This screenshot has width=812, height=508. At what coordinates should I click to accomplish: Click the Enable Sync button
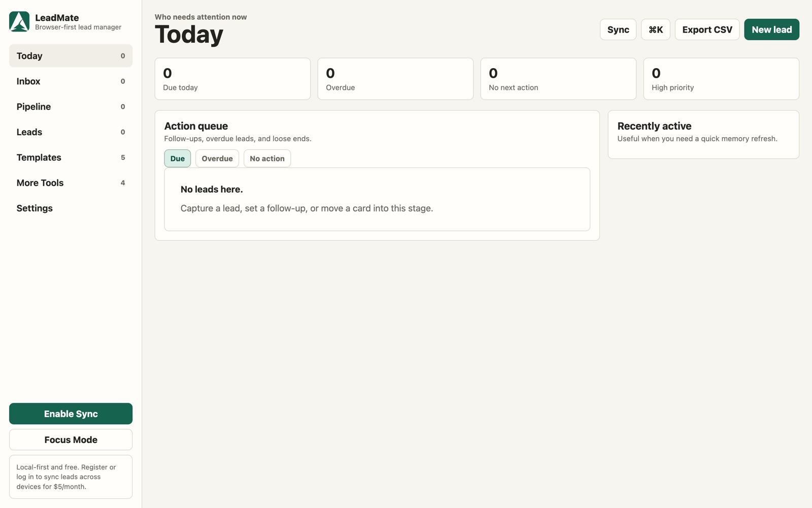[x=71, y=414]
